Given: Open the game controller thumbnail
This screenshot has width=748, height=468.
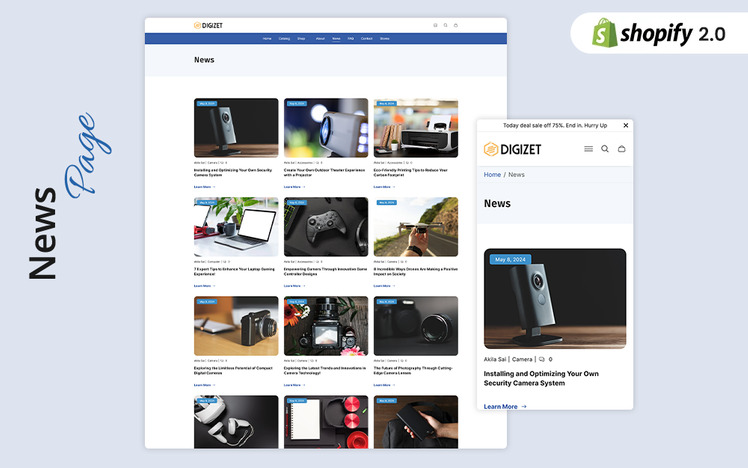Looking at the screenshot, I should pyautogui.click(x=326, y=227).
